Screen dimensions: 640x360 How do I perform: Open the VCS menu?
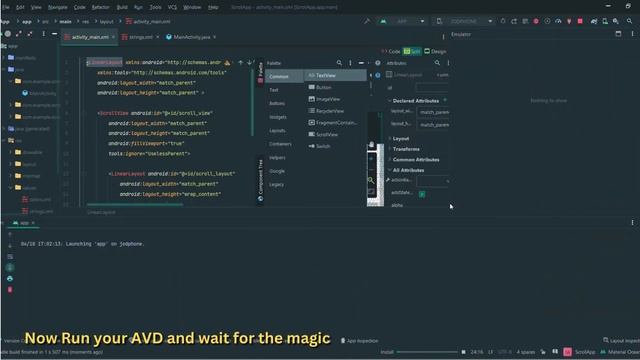pos(172,7)
